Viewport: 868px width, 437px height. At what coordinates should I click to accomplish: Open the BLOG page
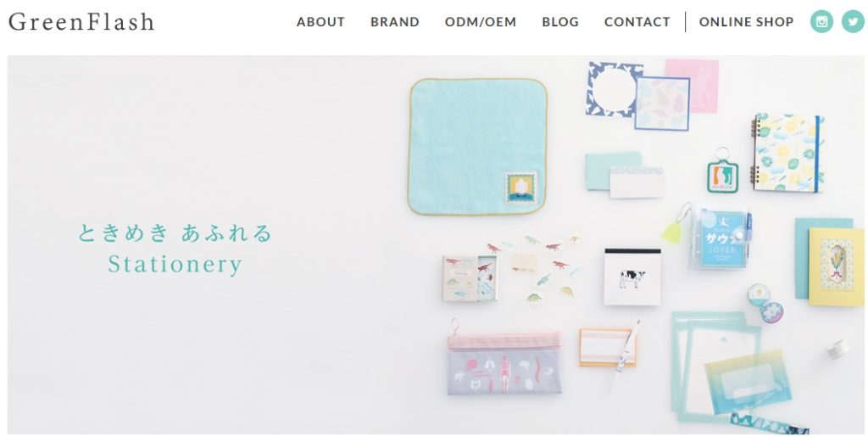coord(560,22)
